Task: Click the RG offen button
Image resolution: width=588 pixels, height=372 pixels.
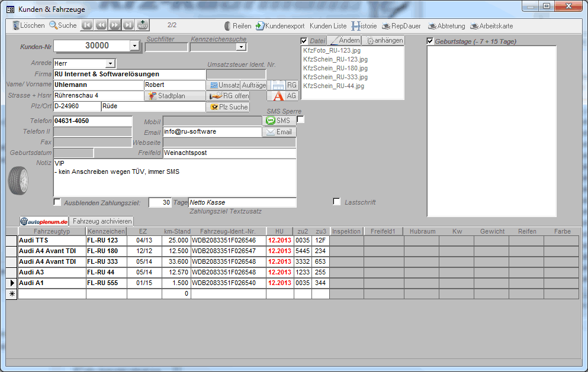Action: (229, 96)
